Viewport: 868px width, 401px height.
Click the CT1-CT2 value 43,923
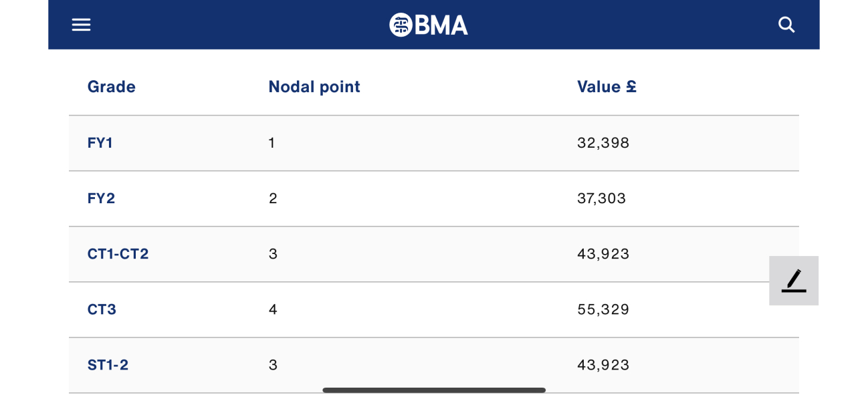point(603,254)
